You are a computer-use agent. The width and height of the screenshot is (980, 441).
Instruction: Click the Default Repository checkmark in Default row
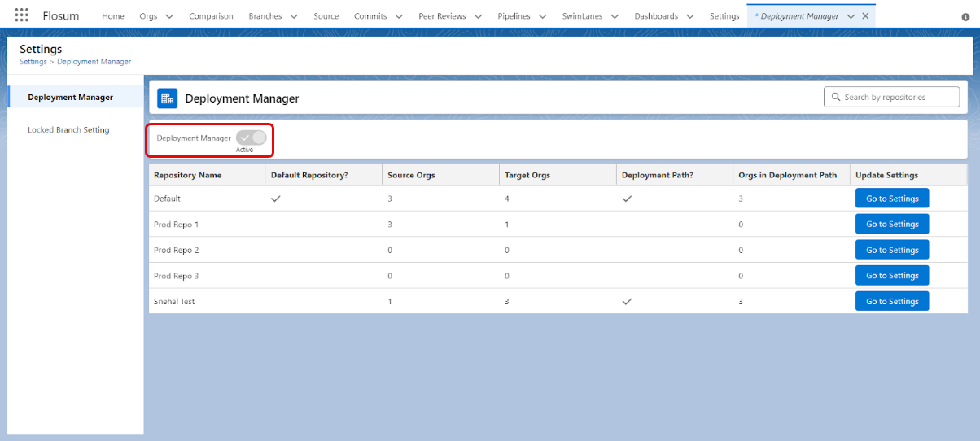(x=276, y=199)
